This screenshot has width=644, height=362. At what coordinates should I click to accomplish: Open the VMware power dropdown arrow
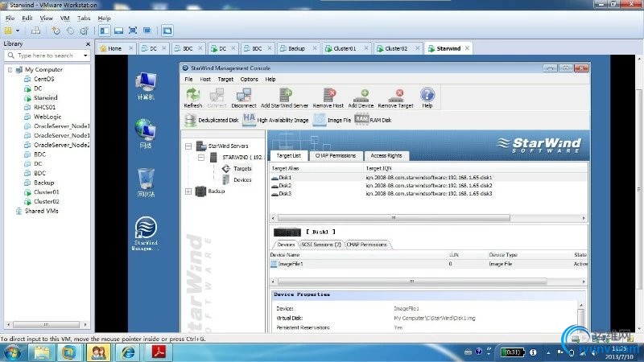(x=18, y=31)
